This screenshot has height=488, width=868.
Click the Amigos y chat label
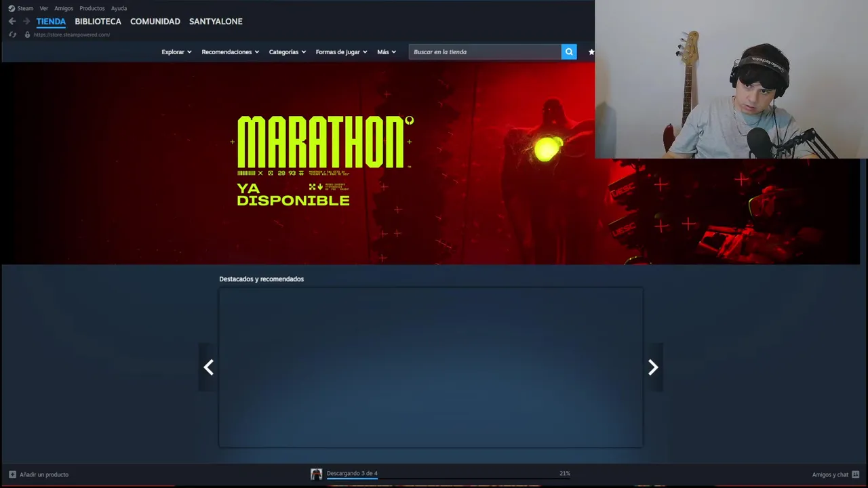(830, 474)
